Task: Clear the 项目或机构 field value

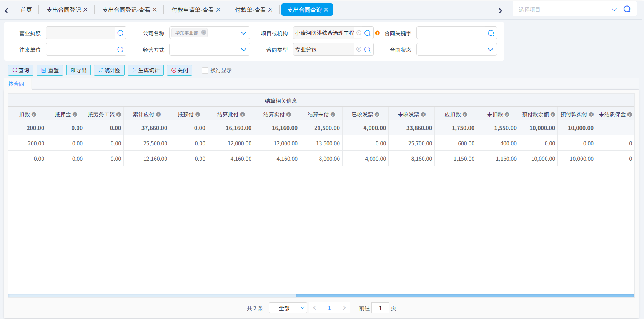Action: pos(359,33)
